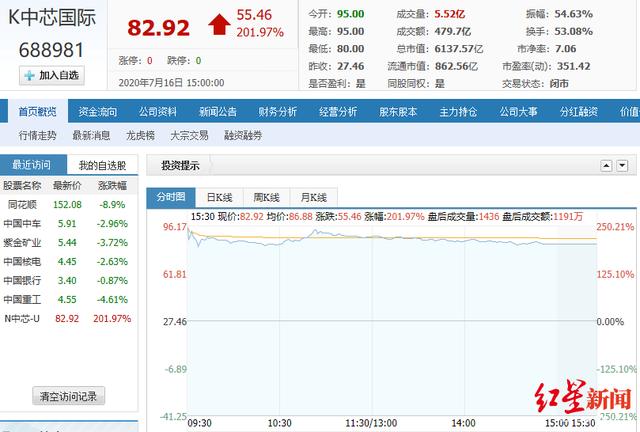
Task: Click the 股票名称 column header
Action: (x=22, y=186)
